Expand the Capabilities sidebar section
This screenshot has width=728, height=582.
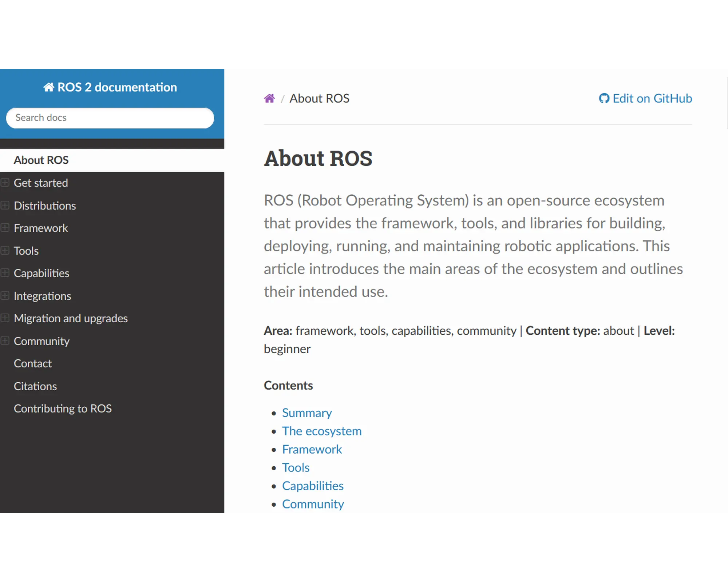pyautogui.click(x=5, y=273)
